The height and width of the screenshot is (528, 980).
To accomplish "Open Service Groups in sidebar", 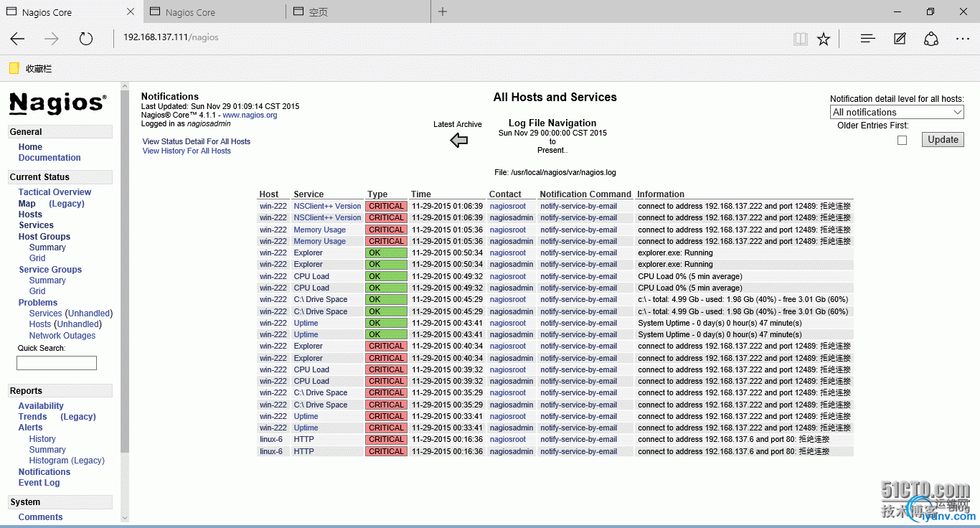I will tap(50, 270).
